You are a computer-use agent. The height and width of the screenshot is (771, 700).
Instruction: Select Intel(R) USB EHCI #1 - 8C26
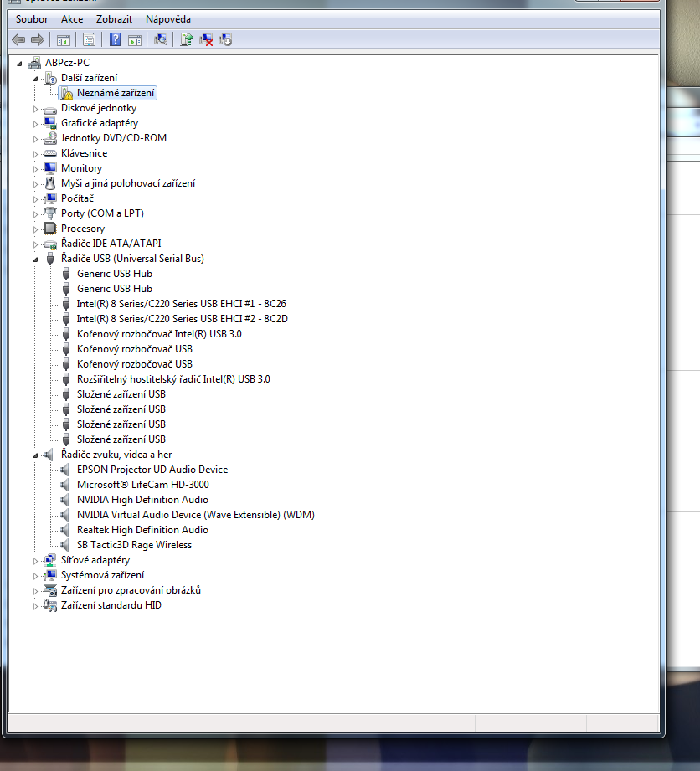[181, 304]
